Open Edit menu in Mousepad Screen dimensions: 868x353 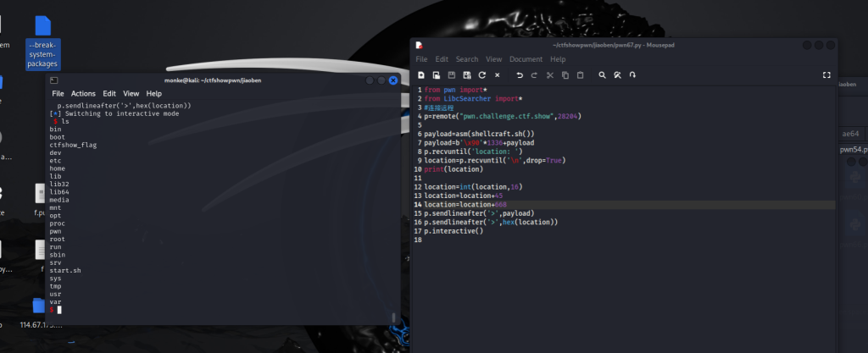pyautogui.click(x=442, y=59)
